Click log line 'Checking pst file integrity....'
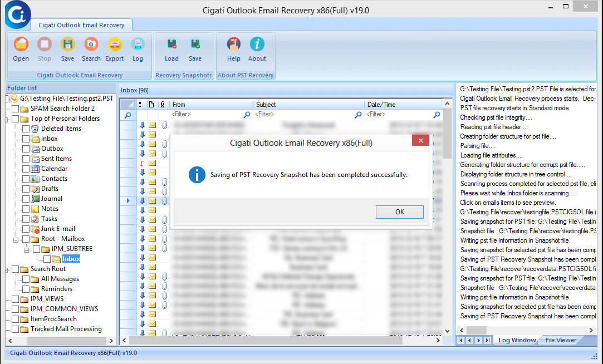The width and height of the screenshot is (603, 364). point(496,117)
